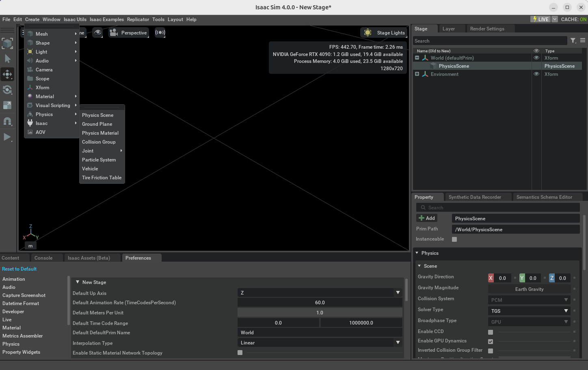Collapse the World (defaultPrim) tree node
Screen dimensions: 588x370
point(417,58)
